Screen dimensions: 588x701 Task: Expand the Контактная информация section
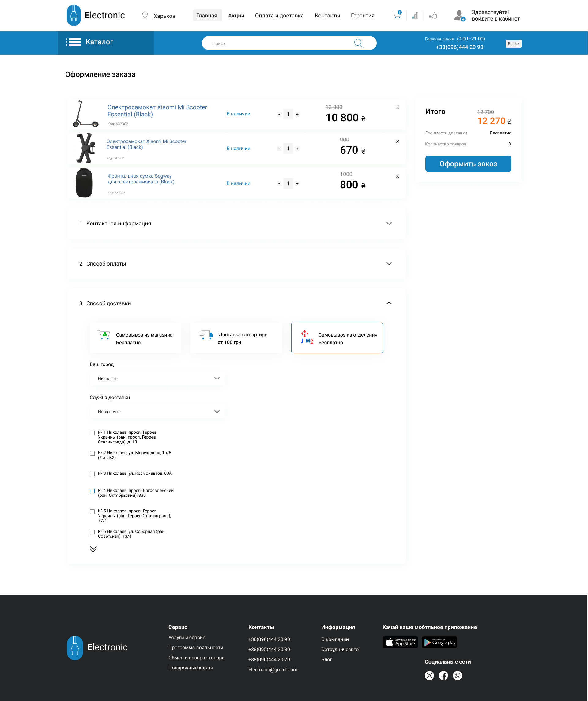[x=236, y=224]
